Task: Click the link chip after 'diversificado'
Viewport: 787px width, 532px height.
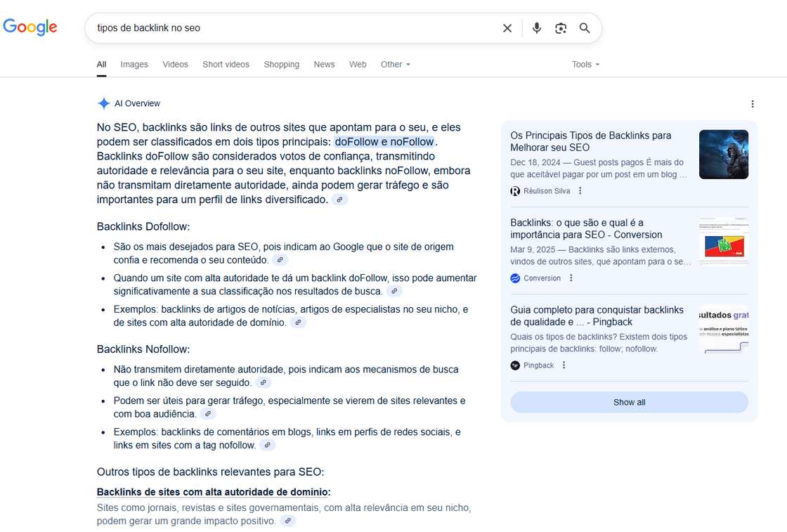Action: (x=339, y=200)
